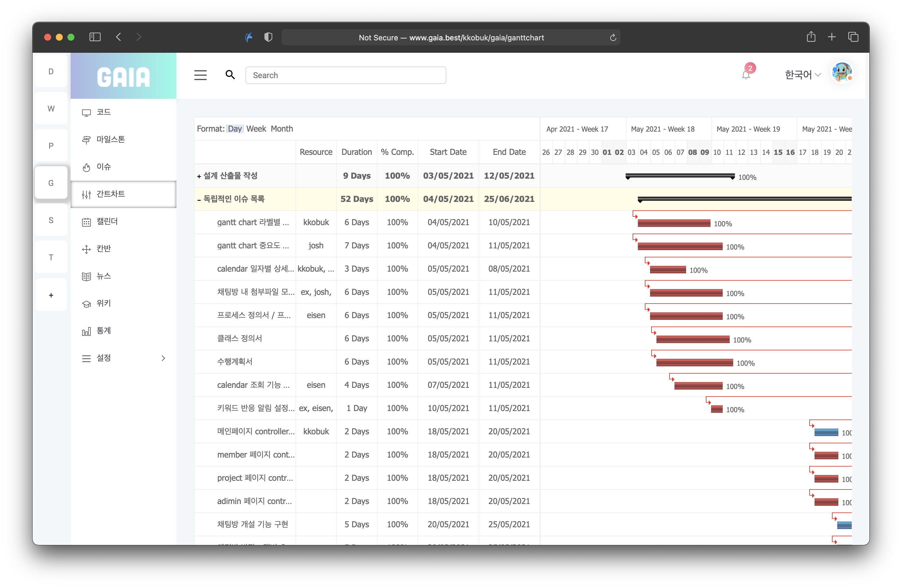
Task: Reload page with the refresh icon
Action: pyautogui.click(x=613, y=37)
